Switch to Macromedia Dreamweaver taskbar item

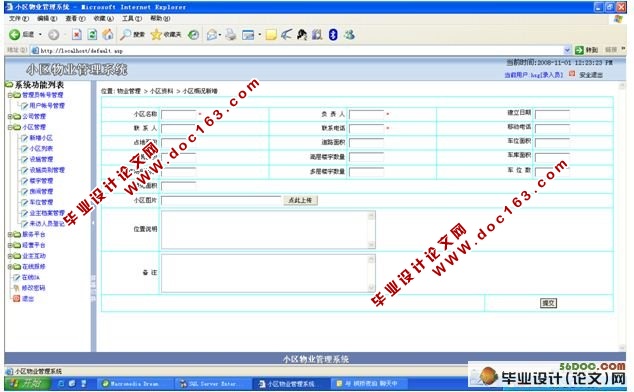point(135,384)
